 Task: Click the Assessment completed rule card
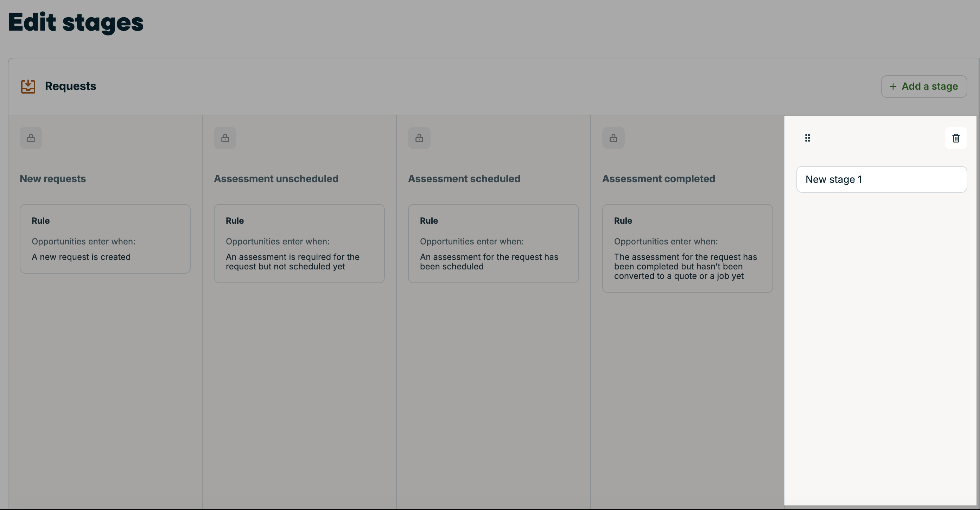point(687,248)
